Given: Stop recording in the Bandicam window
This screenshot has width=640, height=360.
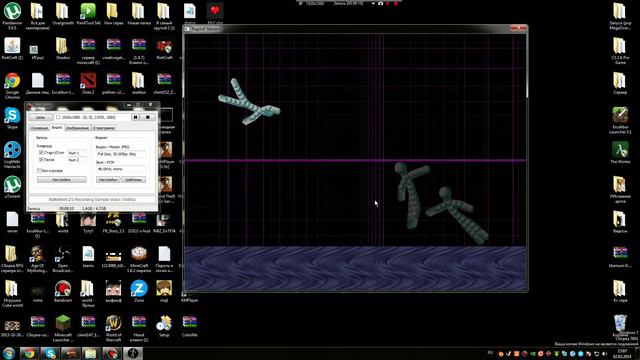Looking at the screenshot, I should [148, 117].
